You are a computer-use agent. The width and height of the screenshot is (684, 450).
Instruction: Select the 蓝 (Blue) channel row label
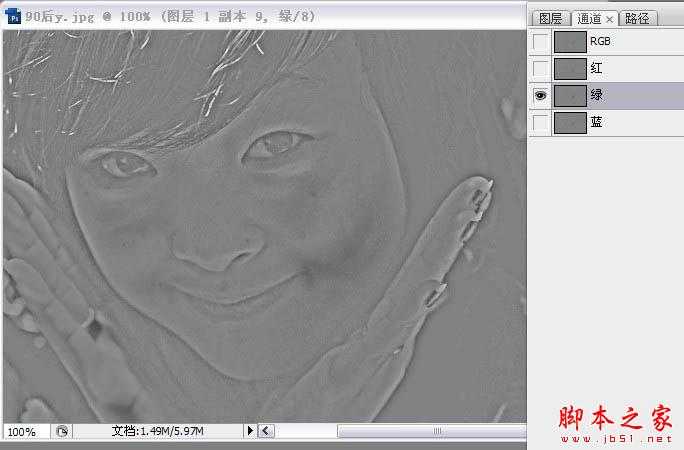(x=597, y=122)
